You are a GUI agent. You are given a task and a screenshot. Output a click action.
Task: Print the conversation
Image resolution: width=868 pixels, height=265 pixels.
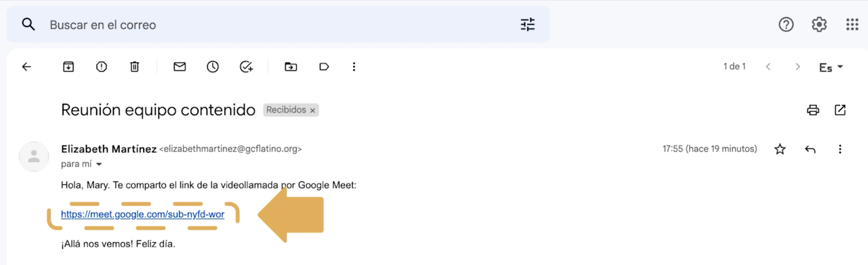[x=813, y=110]
